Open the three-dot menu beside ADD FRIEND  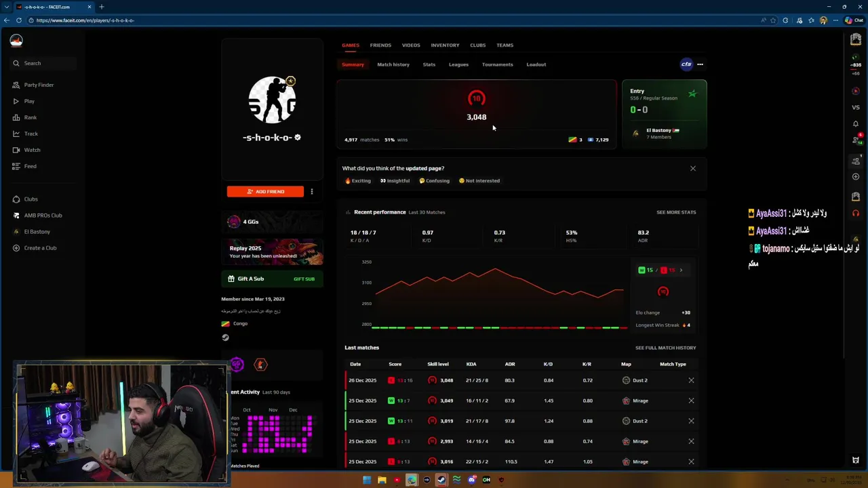(311, 192)
